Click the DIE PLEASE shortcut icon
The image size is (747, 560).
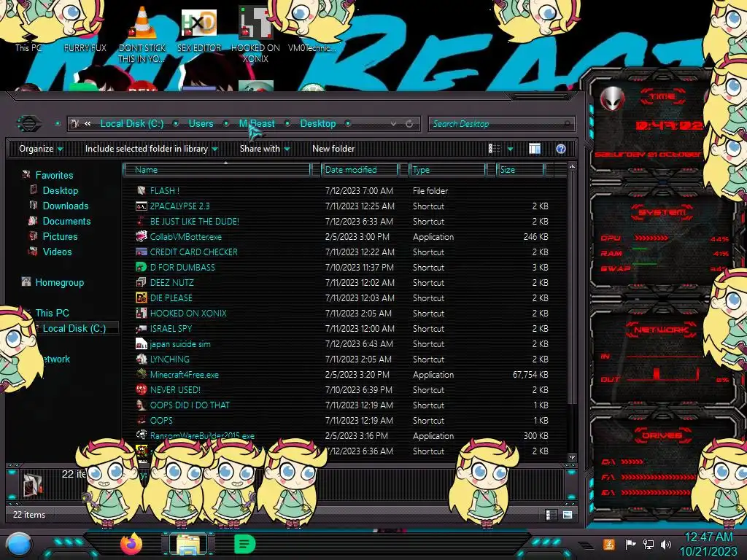(x=141, y=297)
